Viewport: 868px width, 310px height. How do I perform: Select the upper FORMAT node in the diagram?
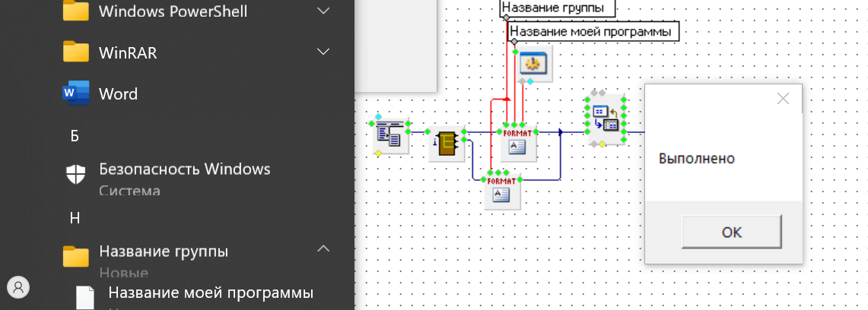coord(519,143)
